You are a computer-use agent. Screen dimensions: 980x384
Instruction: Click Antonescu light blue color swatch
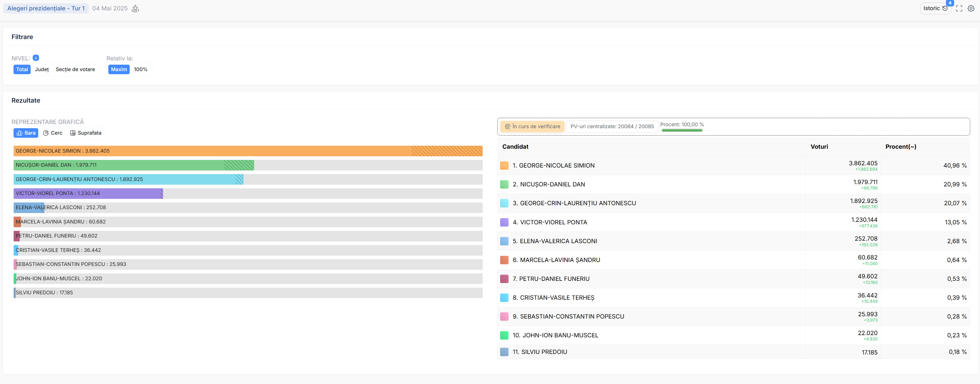(504, 203)
